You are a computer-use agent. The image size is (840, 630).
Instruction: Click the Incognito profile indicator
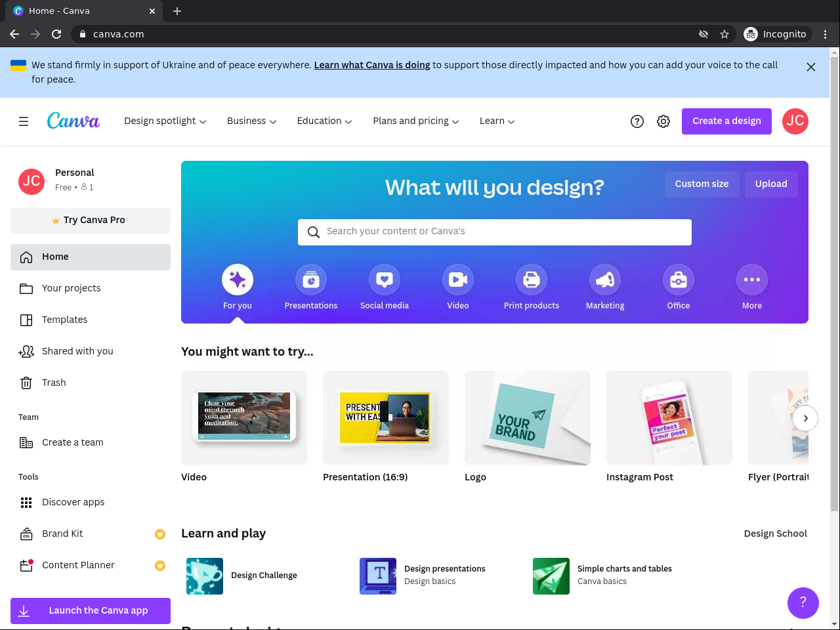[x=776, y=34]
